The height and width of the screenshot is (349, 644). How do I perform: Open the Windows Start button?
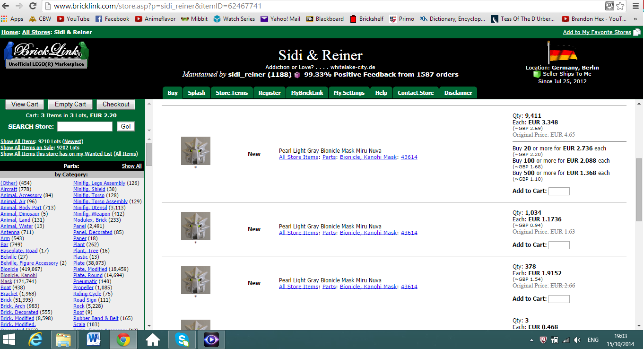[9, 340]
